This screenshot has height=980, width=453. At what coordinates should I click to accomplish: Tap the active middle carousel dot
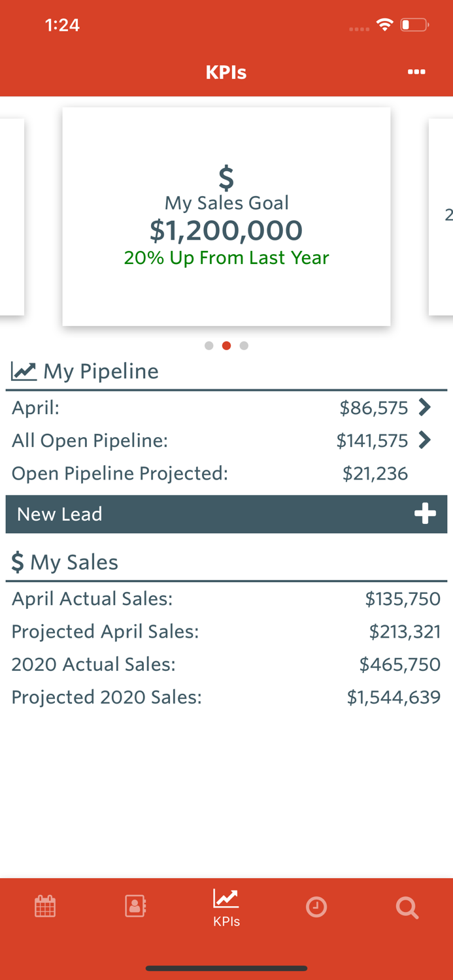point(226,345)
